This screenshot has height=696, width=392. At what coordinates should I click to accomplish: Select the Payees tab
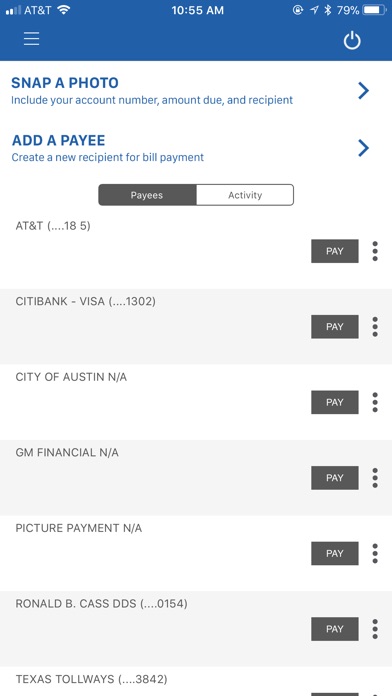(x=147, y=195)
